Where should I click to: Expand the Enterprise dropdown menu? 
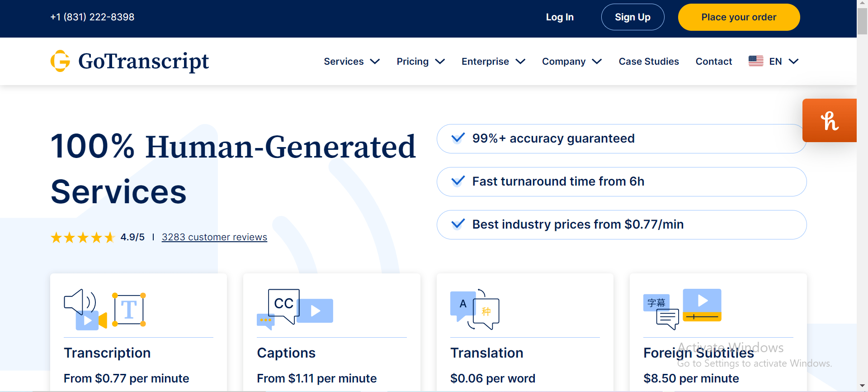click(493, 62)
